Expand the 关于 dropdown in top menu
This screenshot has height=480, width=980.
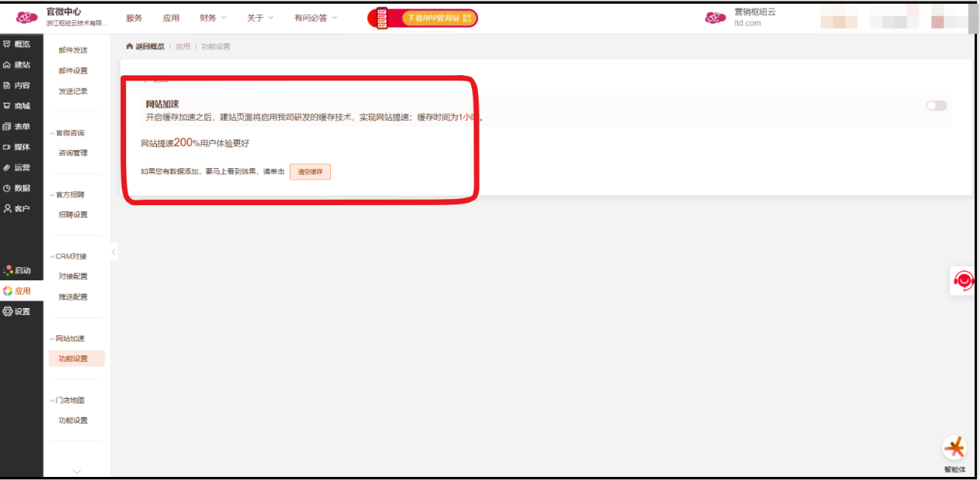pyautogui.click(x=260, y=18)
